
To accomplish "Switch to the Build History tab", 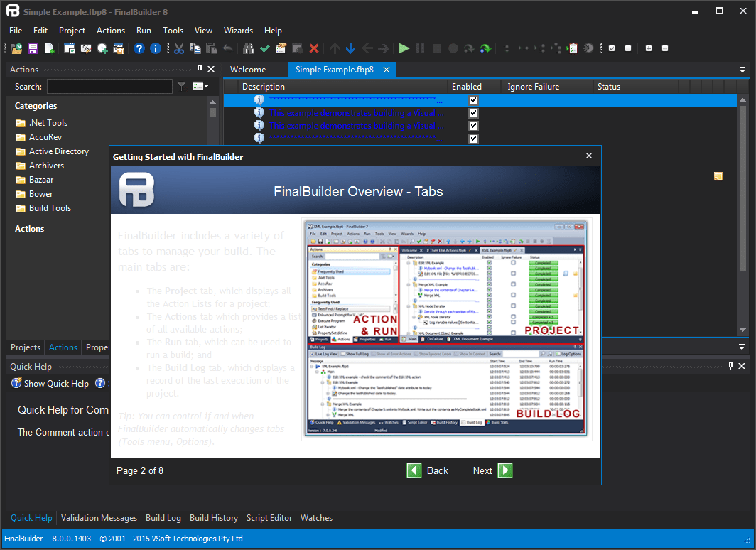I will [x=213, y=518].
